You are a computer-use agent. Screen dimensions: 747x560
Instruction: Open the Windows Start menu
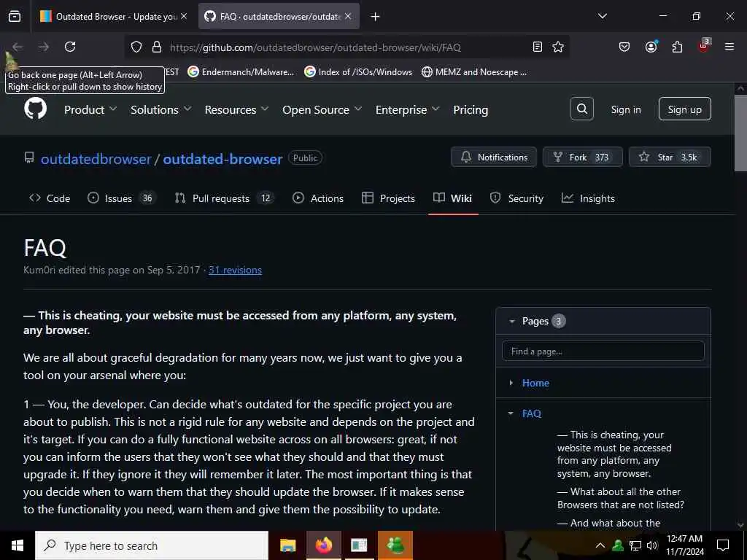18,545
